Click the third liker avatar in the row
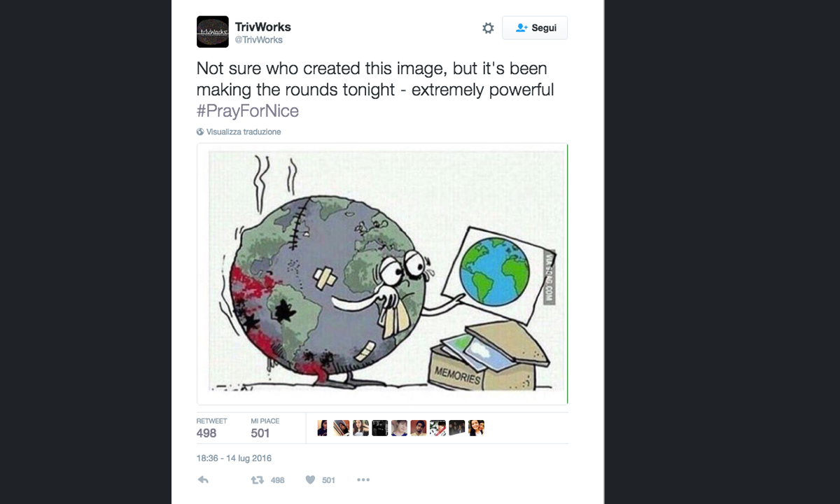The width and height of the screenshot is (840, 504). point(360,428)
